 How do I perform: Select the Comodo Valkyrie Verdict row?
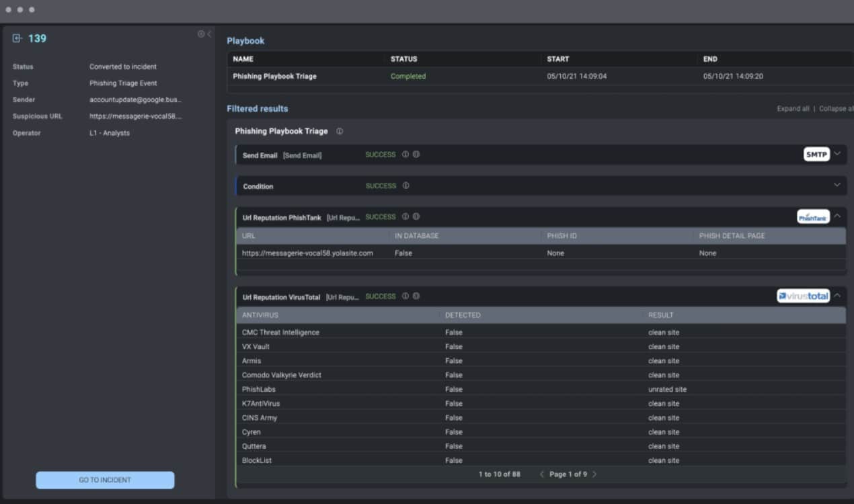pos(541,375)
